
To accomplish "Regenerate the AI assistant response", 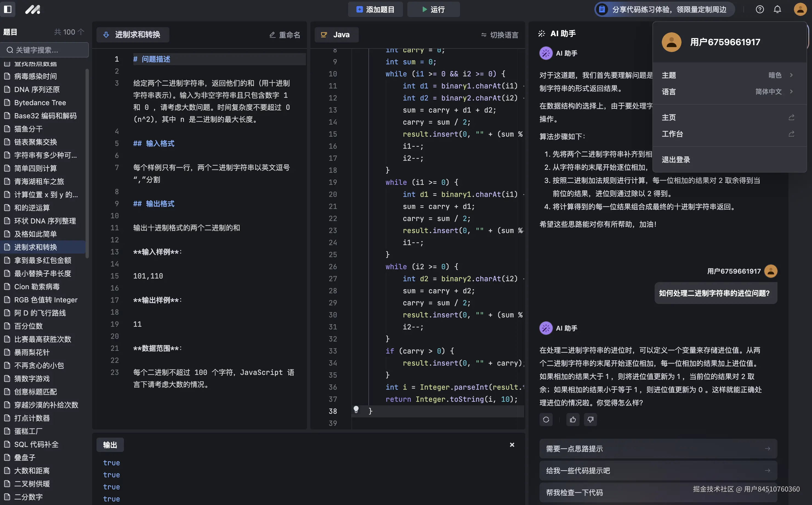I will 546,420.
